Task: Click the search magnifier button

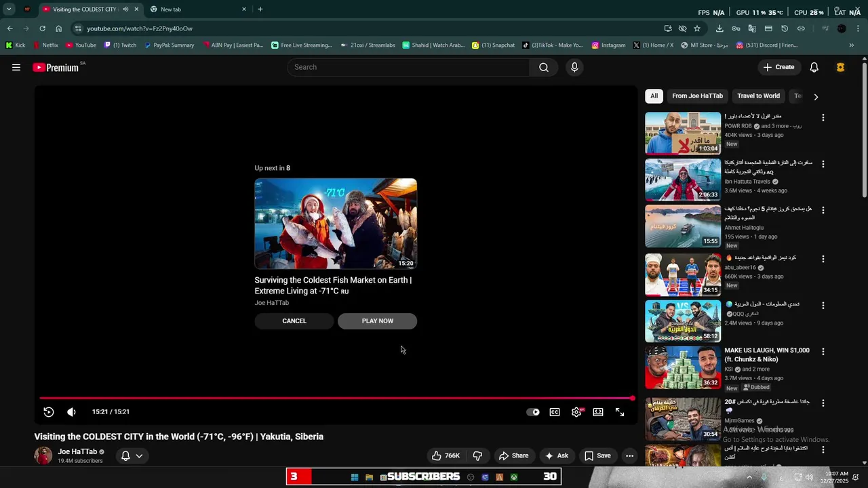Action: click(x=544, y=67)
